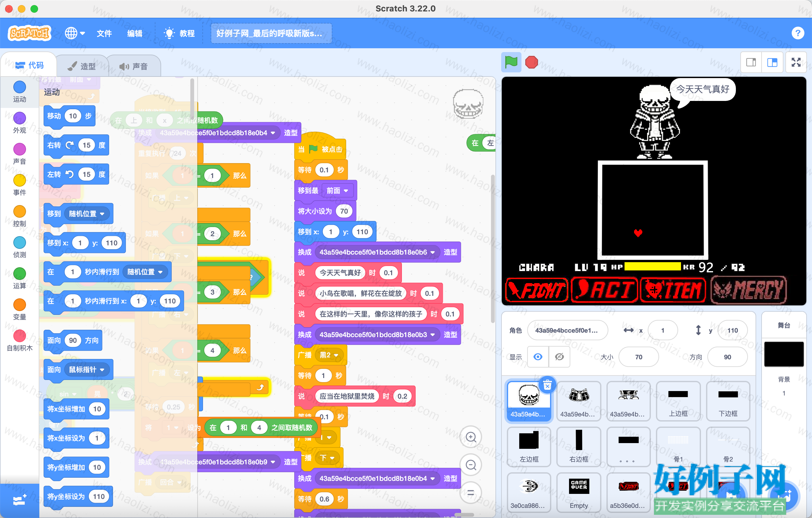The width and height of the screenshot is (812, 518).
Task: Click the 移动 10 步 block
Action: 69,116
